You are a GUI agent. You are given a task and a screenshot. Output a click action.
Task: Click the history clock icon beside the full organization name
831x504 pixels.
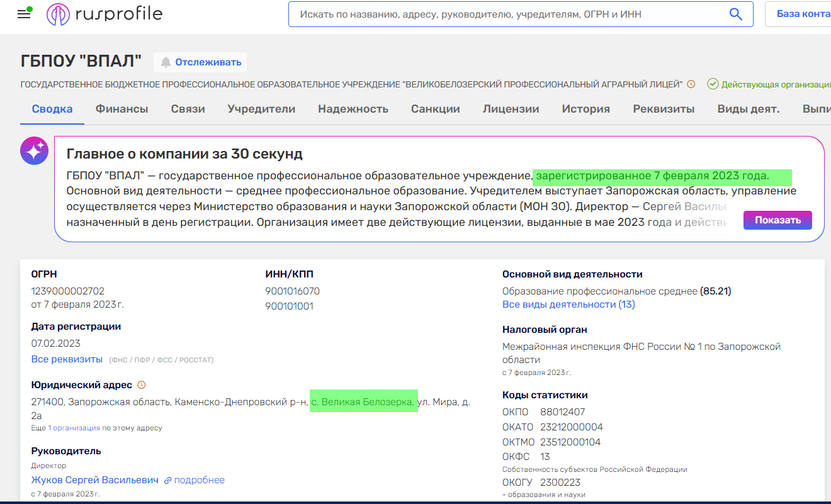pyautogui.click(x=691, y=84)
